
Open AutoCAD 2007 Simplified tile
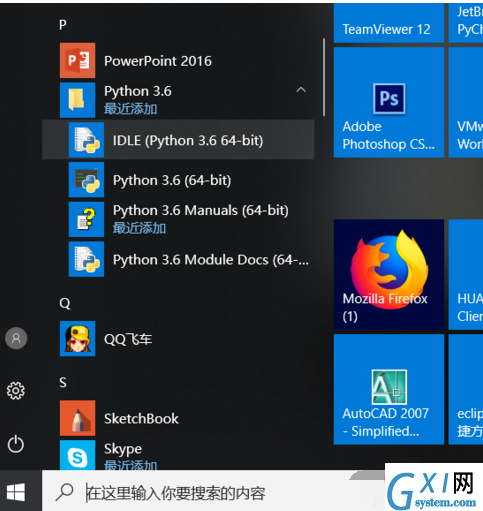[x=389, y=389]
